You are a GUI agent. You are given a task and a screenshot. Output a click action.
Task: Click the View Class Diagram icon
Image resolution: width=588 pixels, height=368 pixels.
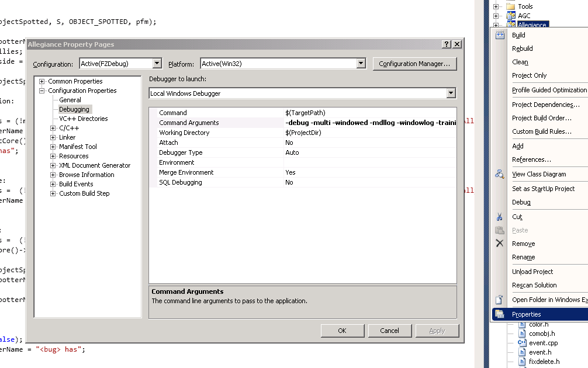500,174
